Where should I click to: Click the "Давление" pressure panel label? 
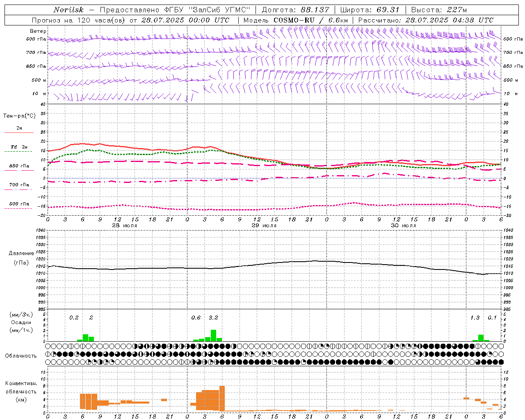click(21, 253)
